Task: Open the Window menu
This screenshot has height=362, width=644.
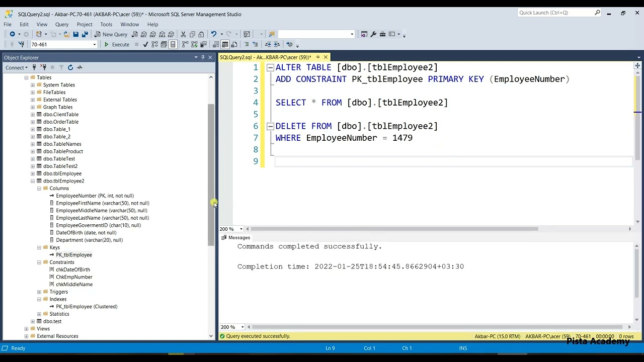Action: [129, 24]
